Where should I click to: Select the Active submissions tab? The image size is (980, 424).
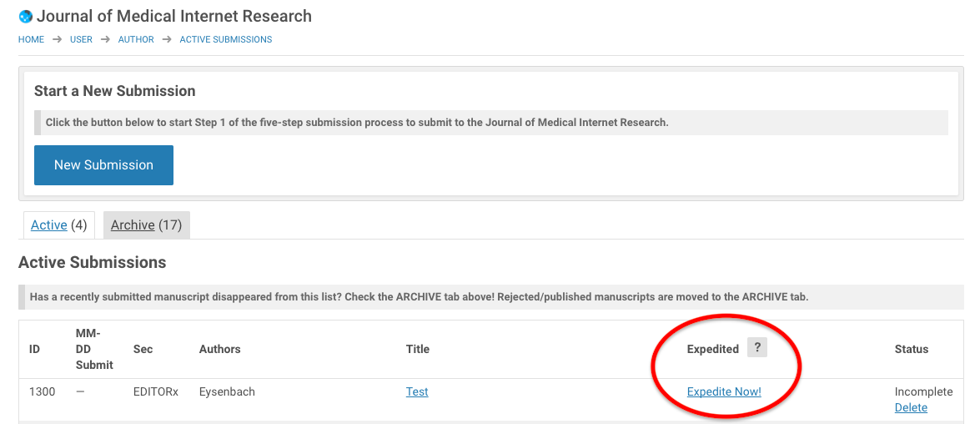(x=49, y=225)
